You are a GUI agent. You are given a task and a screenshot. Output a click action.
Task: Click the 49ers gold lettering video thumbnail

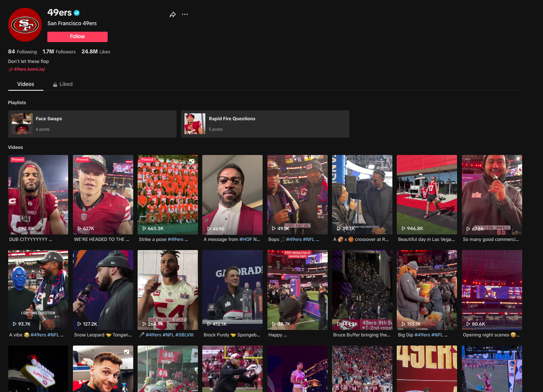click(427, 369)
